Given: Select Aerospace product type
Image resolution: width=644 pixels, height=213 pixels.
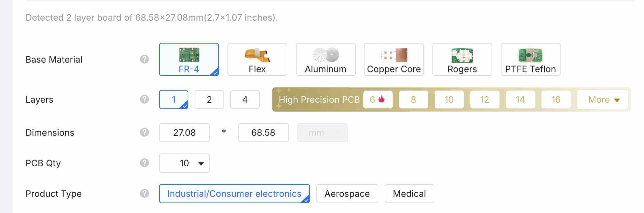Looking at the screenshot, I should click(347, 194).
